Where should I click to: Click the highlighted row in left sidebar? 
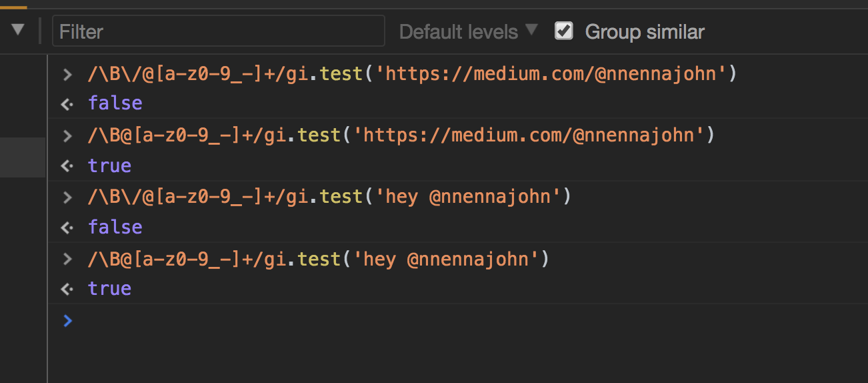(23, 157)
